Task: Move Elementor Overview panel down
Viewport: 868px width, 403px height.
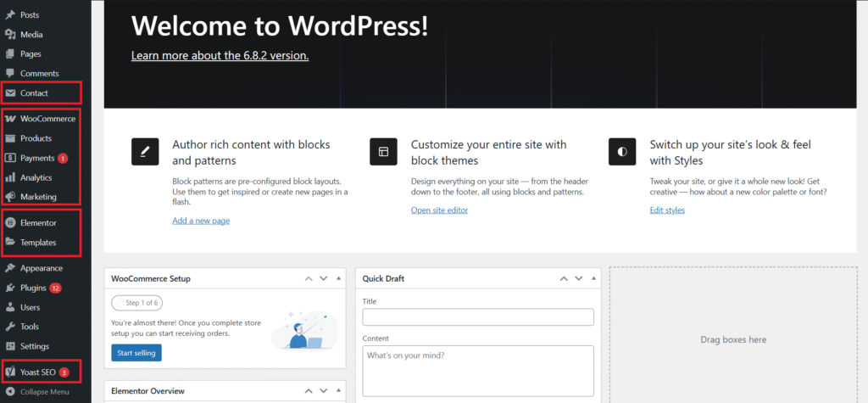Action: point(324,392)
